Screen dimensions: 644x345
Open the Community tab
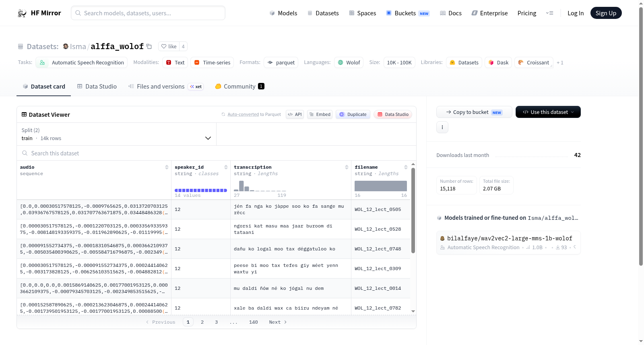click(x=239, y=87)
